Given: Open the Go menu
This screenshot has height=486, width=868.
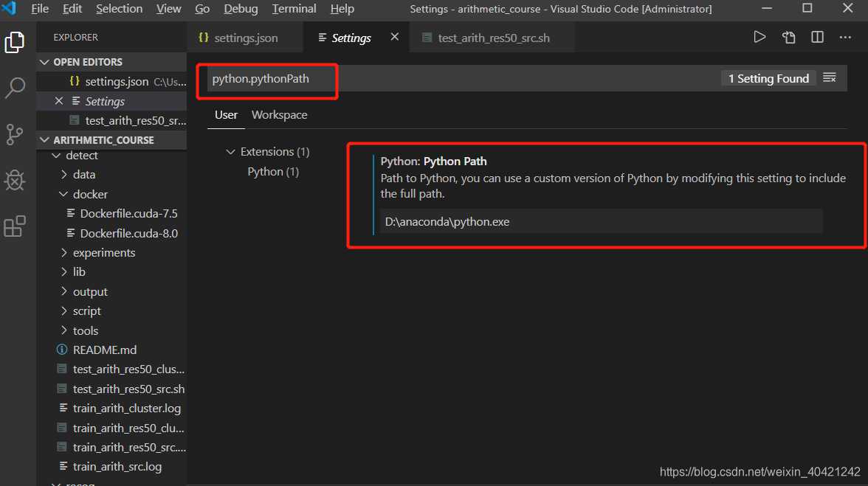Looking at the screenshot, I should point(202,9).
